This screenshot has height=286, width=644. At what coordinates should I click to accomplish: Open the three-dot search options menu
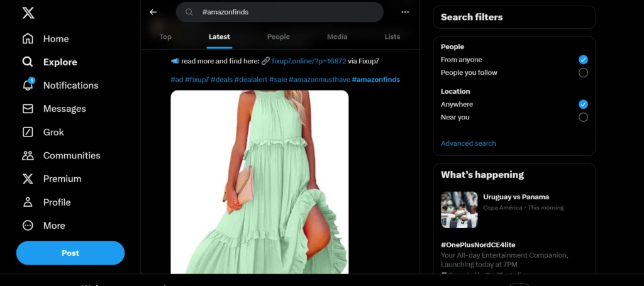click(405, 12)
